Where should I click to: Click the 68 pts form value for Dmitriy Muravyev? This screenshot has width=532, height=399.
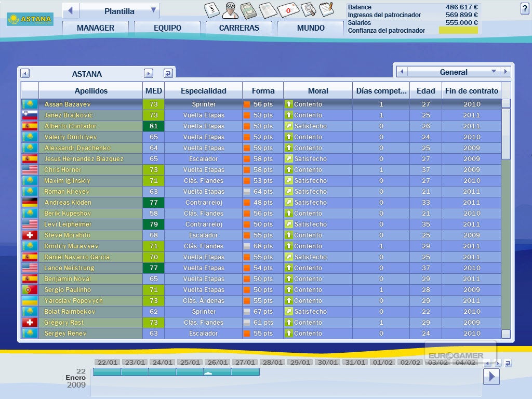(x=263, y=246)
